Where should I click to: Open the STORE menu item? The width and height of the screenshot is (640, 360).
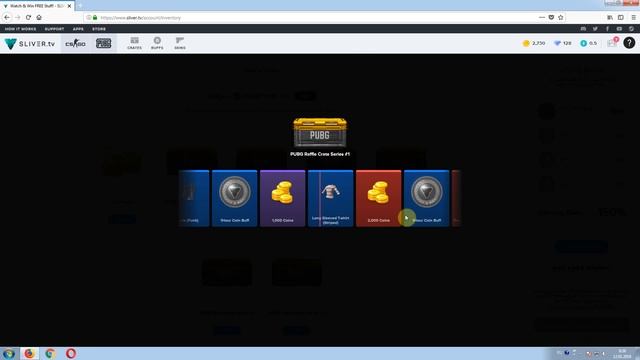point(99,29)
